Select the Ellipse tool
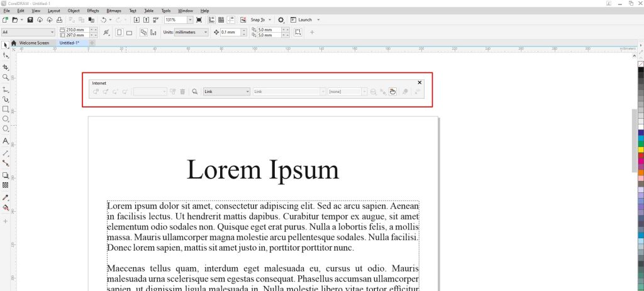Image resolution: width=644 pixels, height=291 pixels. coord(5,119)
